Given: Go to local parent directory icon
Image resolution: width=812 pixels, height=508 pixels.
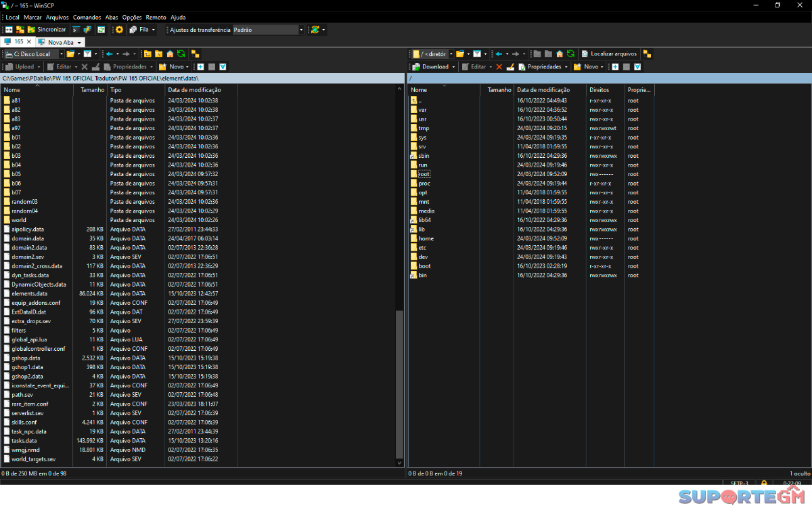Looking at the screenshot, I should click(148, 54).
